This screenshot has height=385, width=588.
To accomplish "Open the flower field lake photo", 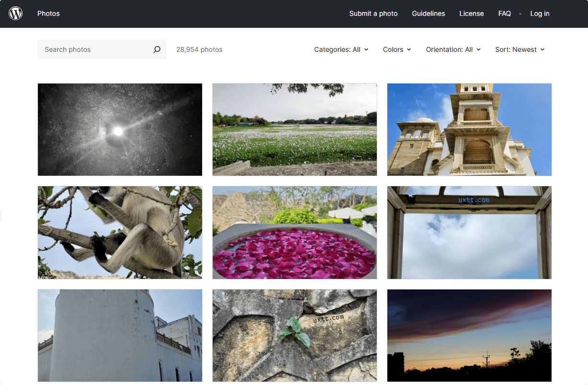I will 295,130.
